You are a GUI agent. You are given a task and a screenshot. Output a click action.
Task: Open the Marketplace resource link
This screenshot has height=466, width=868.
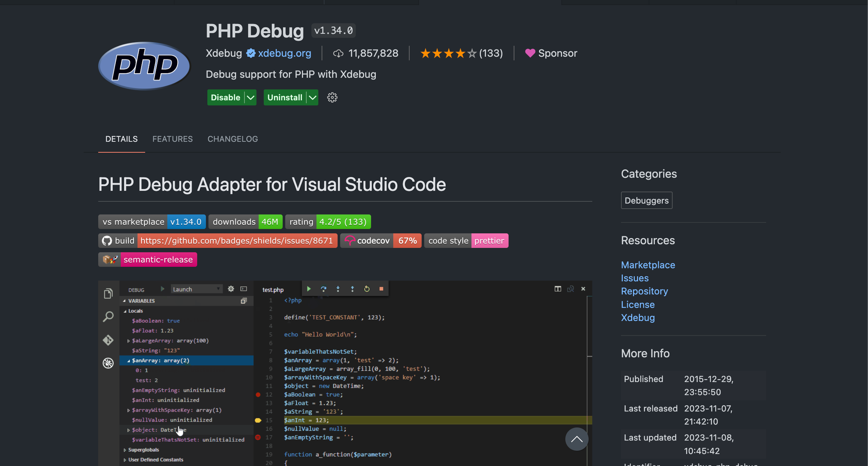click(x=648, y=265)
